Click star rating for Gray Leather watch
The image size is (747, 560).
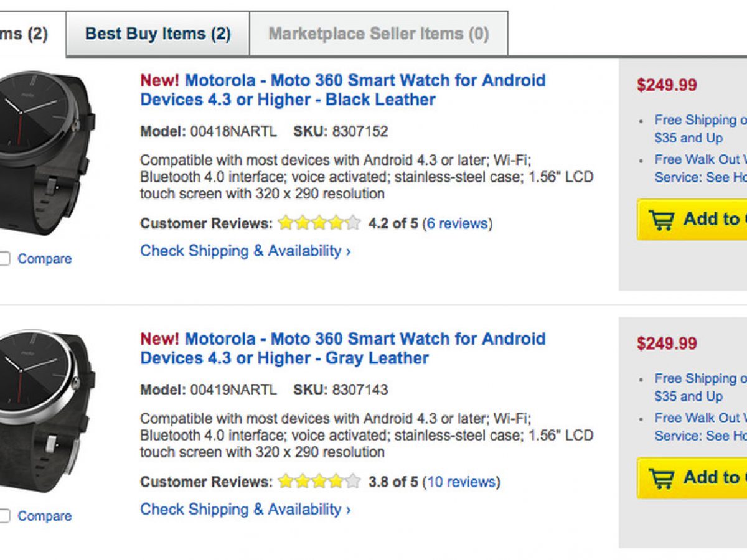[319, 482]
